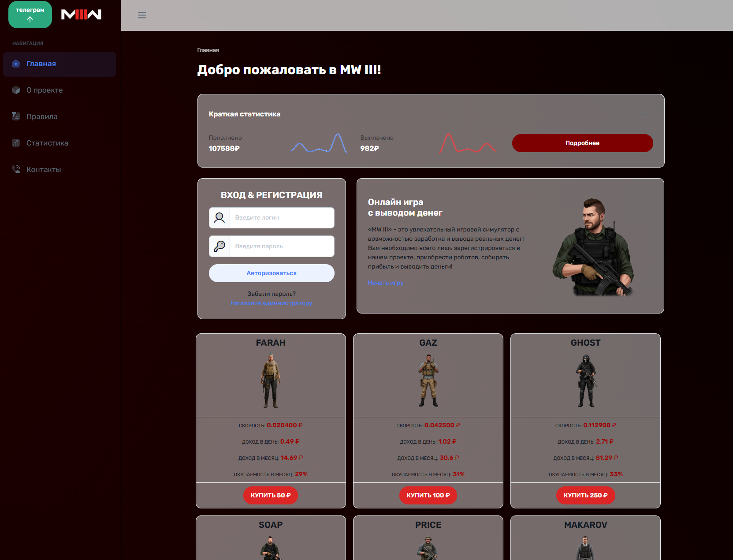733x560 pixels.
Task: Click the phone icon beside Контакты
Action: [16, 169]
